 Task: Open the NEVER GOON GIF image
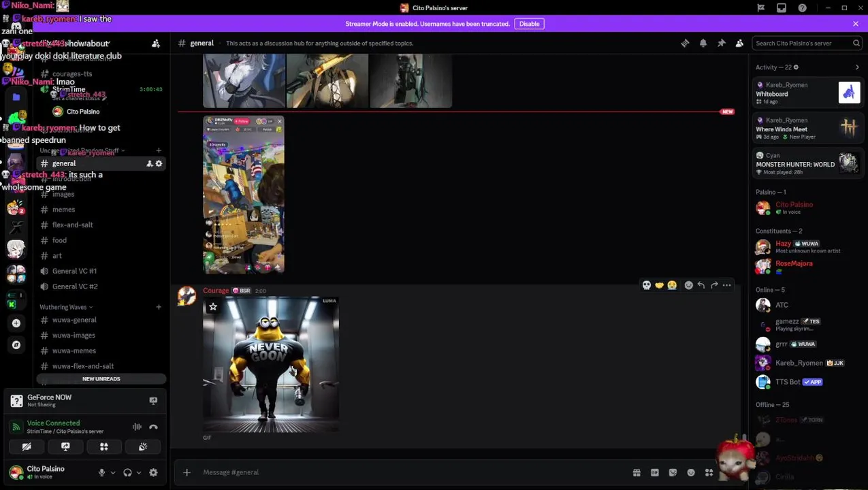pos(271,364)
